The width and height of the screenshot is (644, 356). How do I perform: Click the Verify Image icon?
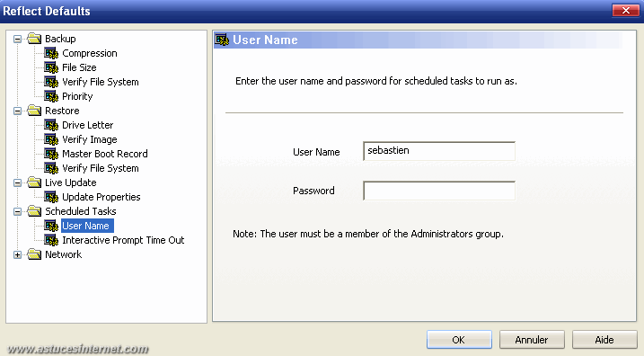[51, 139]
